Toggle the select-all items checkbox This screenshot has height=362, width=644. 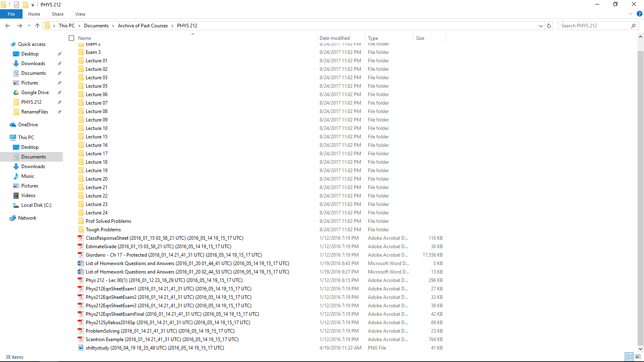click(72, 38)
